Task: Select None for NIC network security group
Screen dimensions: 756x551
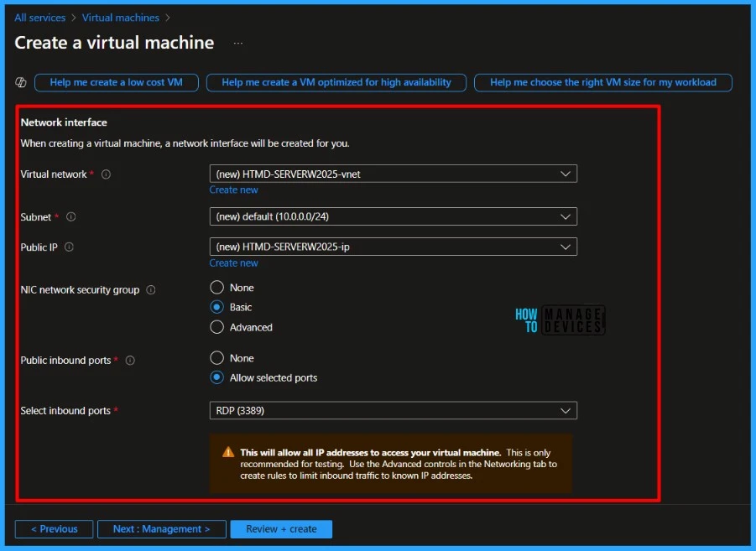Action: (x=217, y=288)
